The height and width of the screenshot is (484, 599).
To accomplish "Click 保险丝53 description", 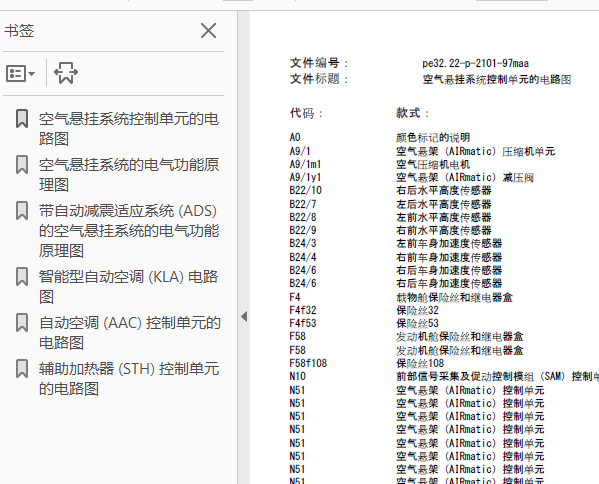I will coord(417,323).
